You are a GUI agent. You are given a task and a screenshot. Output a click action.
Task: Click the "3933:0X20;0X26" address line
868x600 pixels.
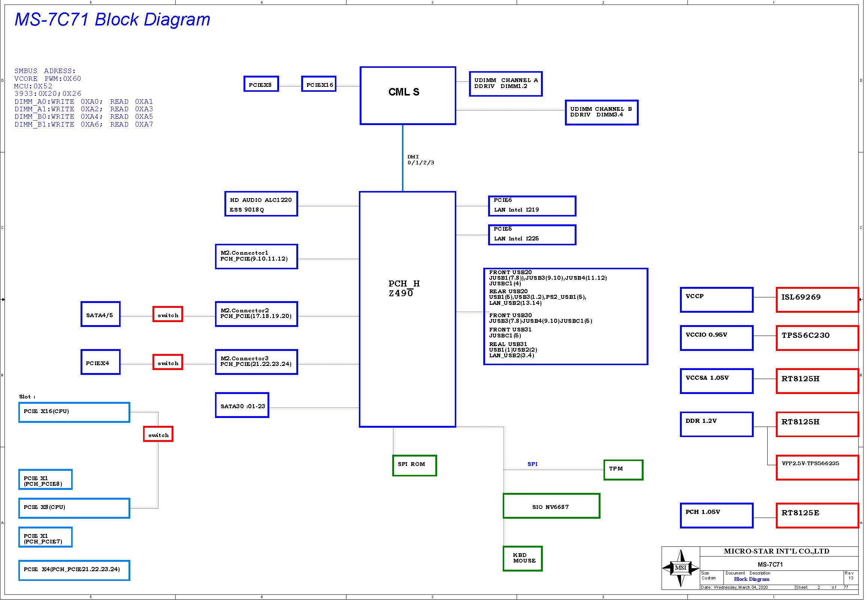point(48,94)
